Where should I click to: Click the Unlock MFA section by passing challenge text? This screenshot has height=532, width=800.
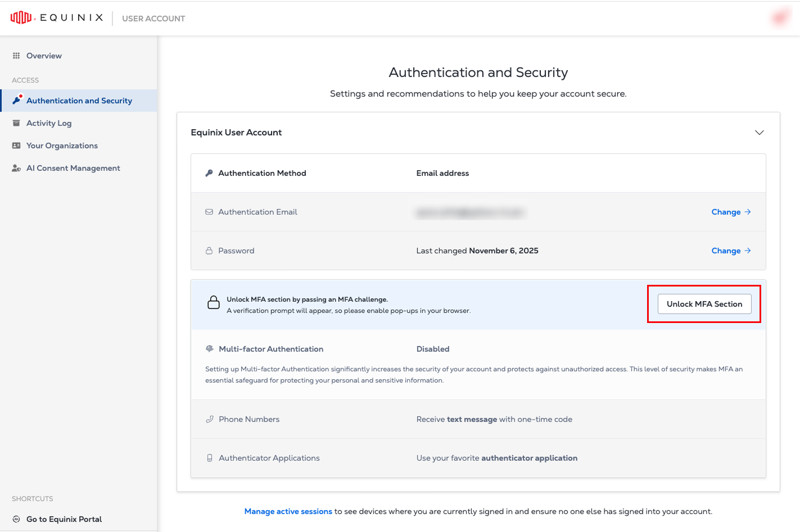[308, 299]
